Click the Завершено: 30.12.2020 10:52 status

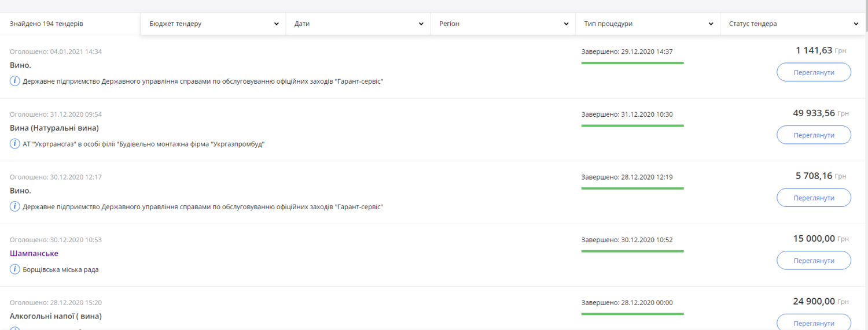[627, 240]
